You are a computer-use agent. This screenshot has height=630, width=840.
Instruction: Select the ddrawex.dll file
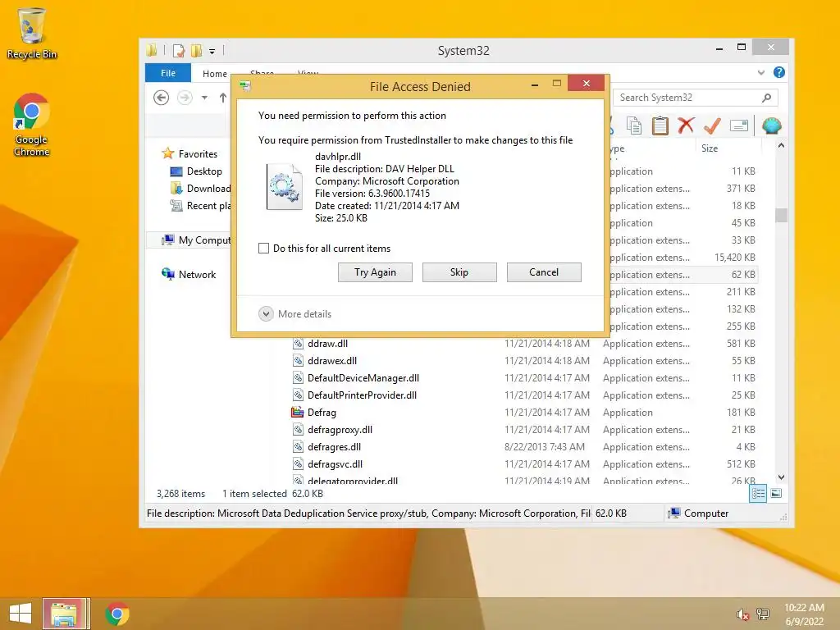(x=331, y=361)
